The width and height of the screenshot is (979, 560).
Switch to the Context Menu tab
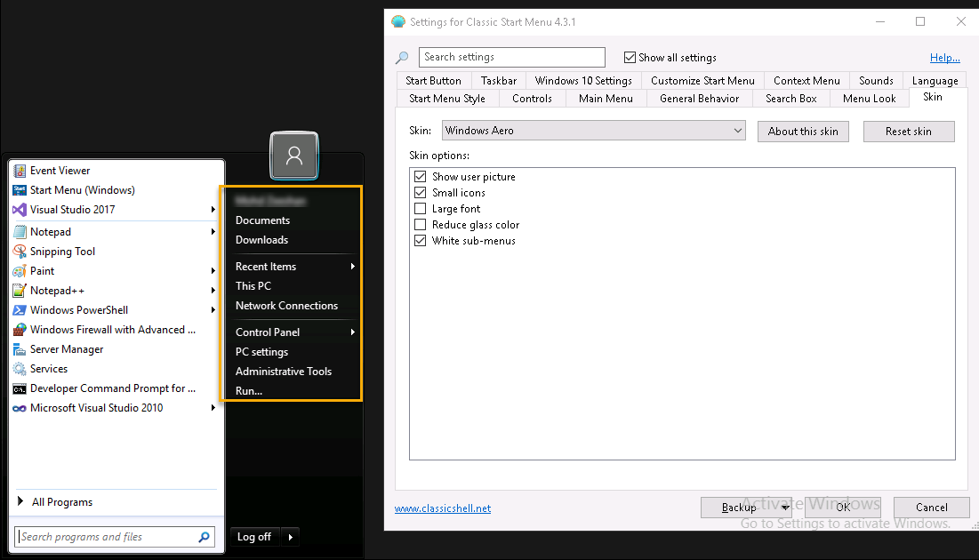806,81
